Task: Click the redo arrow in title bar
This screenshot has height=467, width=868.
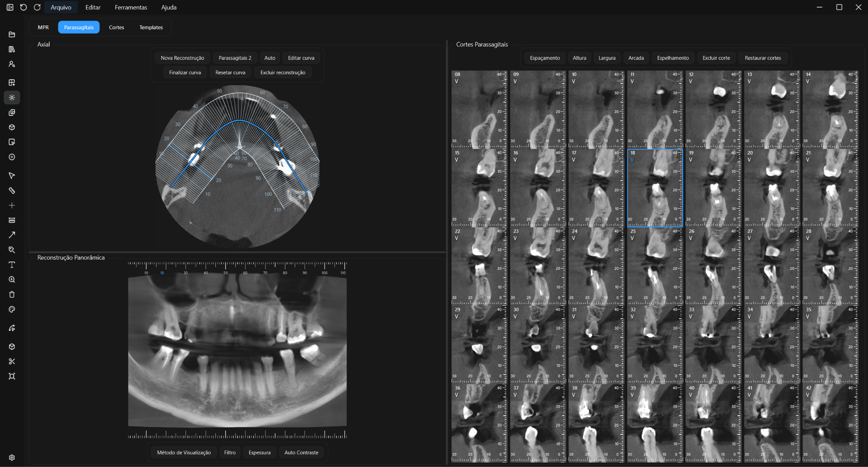Action: [37, 7]
